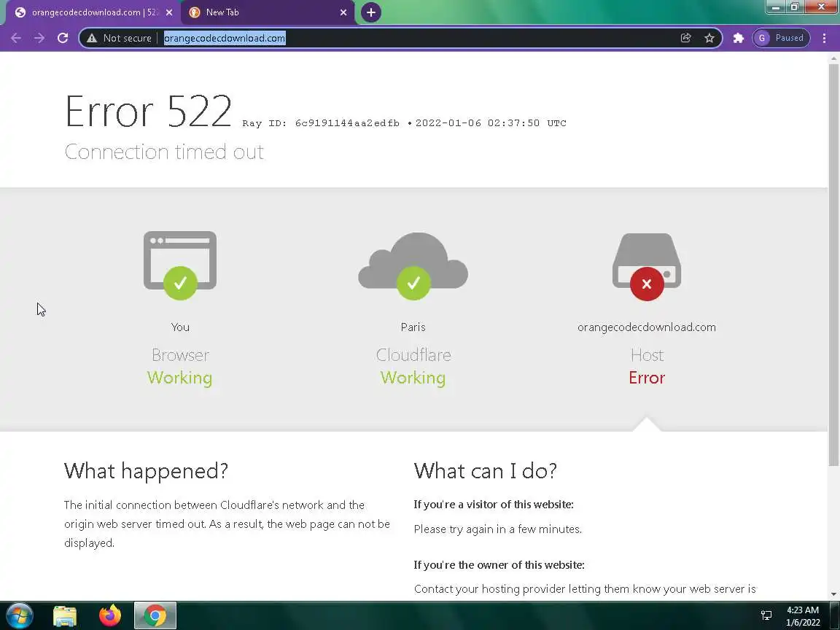Open File Explorer from the taskbar

65,616
